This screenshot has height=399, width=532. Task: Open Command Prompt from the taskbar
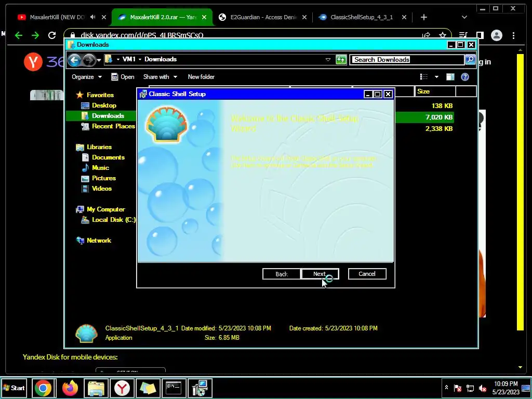(x=174, y=388)
